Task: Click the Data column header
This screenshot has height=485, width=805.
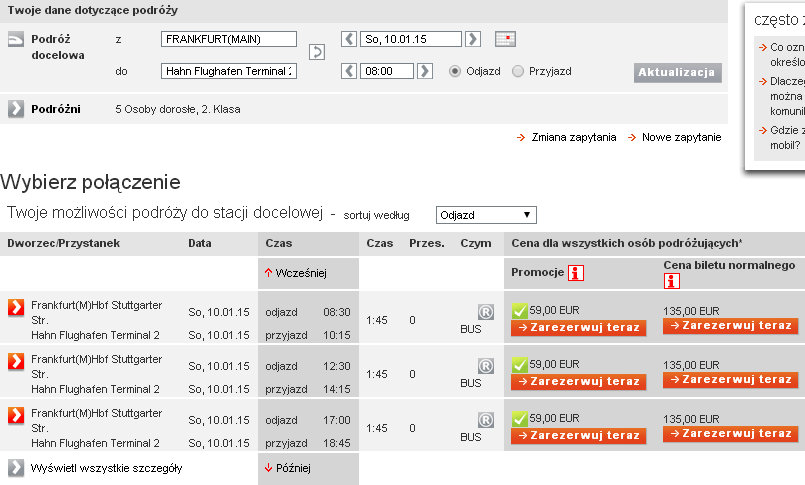Action: 200,243
